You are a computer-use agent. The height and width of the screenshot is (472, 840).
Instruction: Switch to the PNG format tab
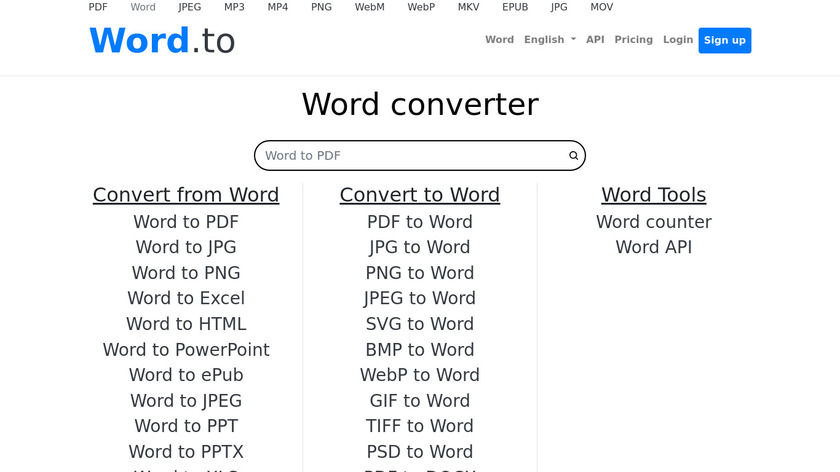point(321,7)
